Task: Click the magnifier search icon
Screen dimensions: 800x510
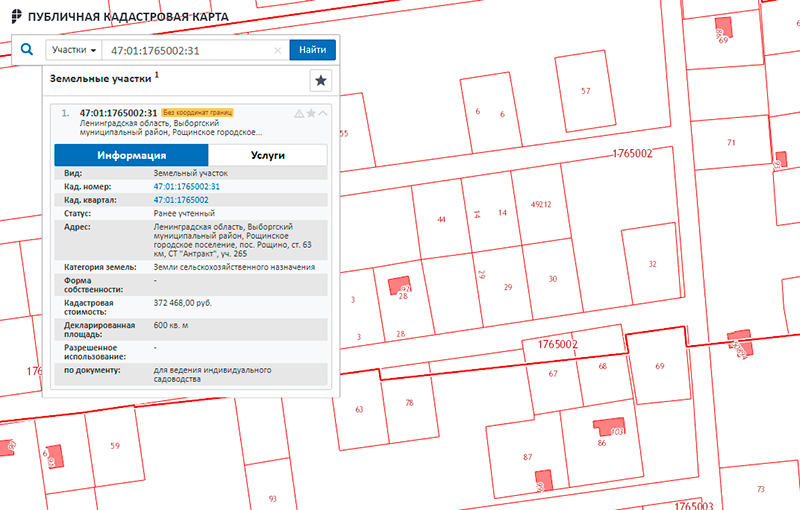Action: (x=27, y=49)
